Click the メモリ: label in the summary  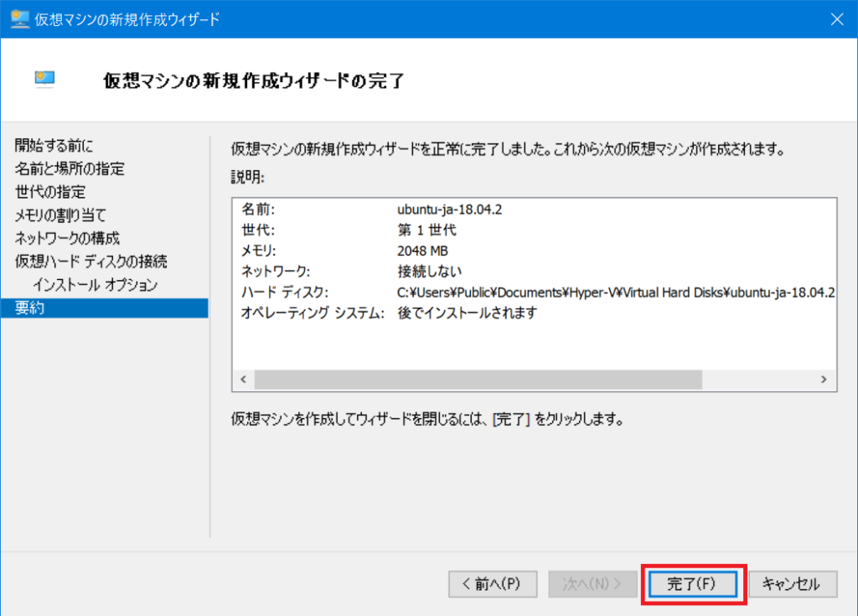tap(259, 251)
